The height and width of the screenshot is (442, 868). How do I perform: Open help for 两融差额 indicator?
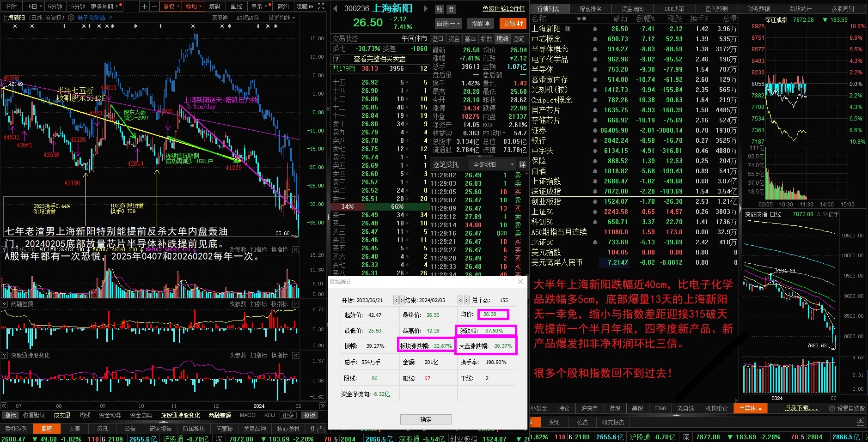point(5,304)
